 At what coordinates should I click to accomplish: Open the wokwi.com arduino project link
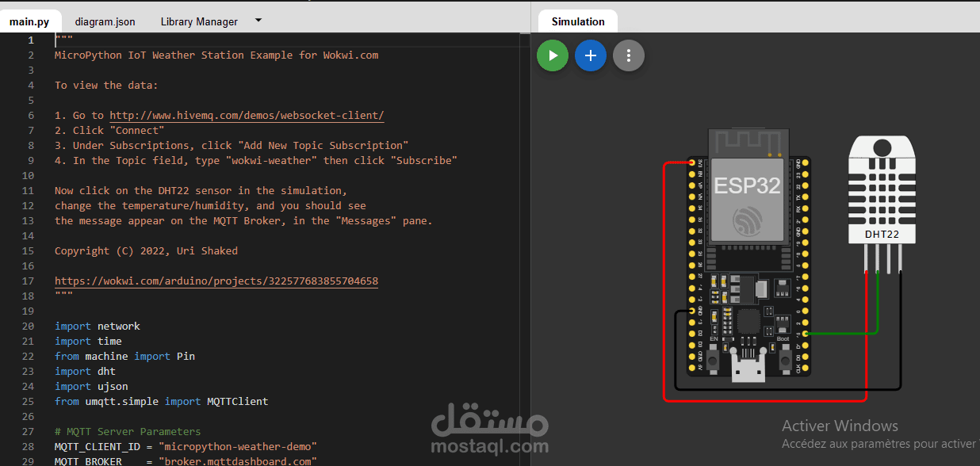pos(216,281)
